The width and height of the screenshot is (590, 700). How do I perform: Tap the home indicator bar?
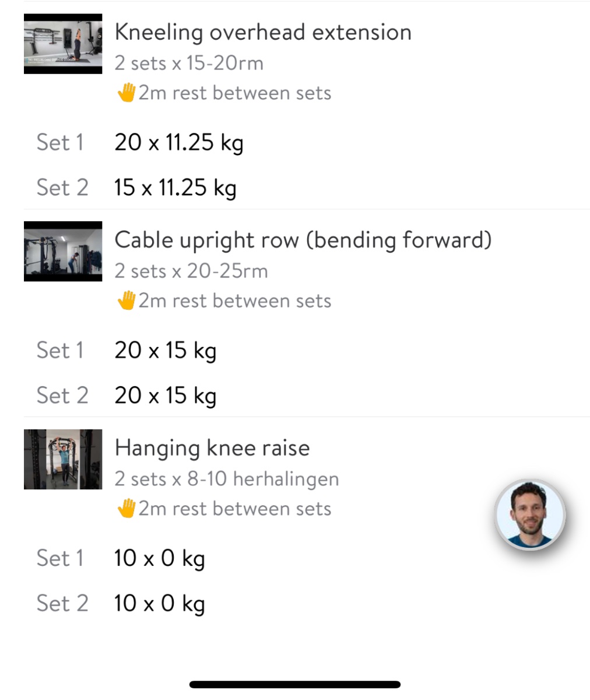pyautogui.click(x=295, y=684)
